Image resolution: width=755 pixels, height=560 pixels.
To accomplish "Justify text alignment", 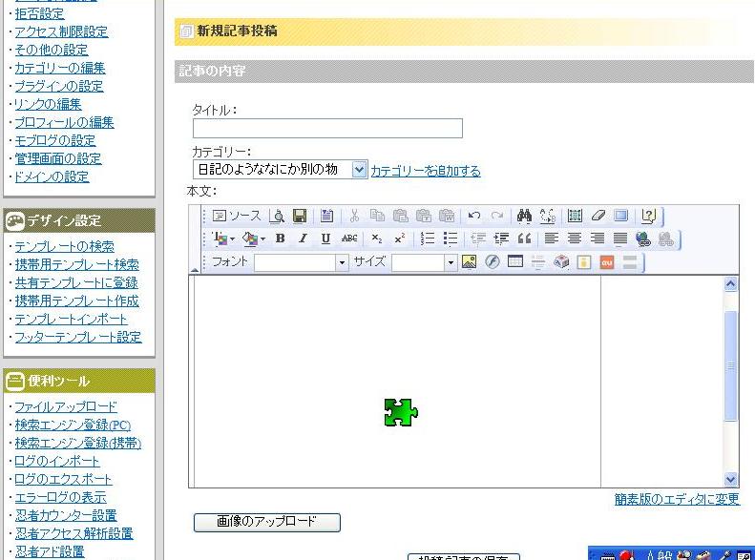I will [620, 239].
